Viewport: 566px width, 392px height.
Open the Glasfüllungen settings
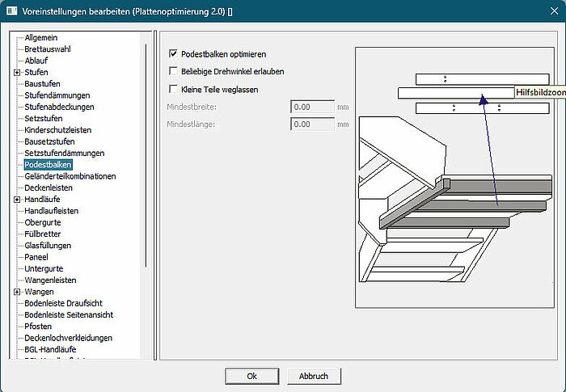[x=48, y=246]
